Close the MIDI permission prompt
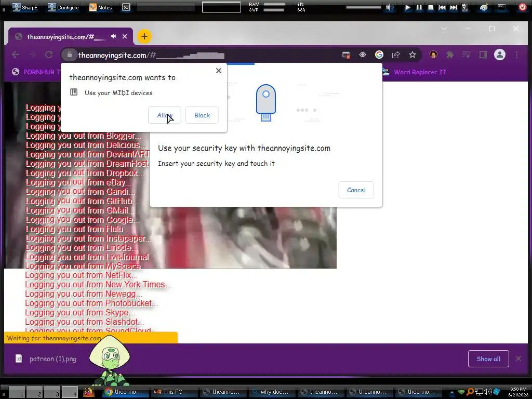This screenshot has height=399, width=532. (x=219, y=71)
